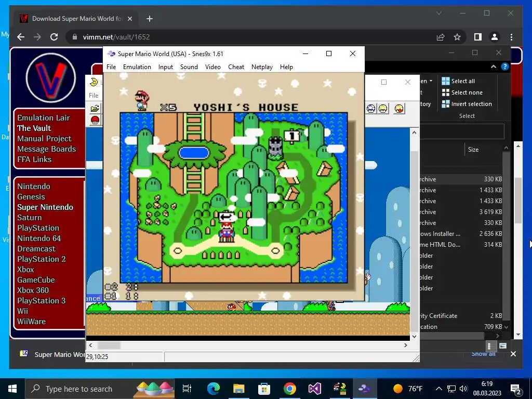Open Chrome profile menu
The image size is (532, 399).
tap(495, 37)
